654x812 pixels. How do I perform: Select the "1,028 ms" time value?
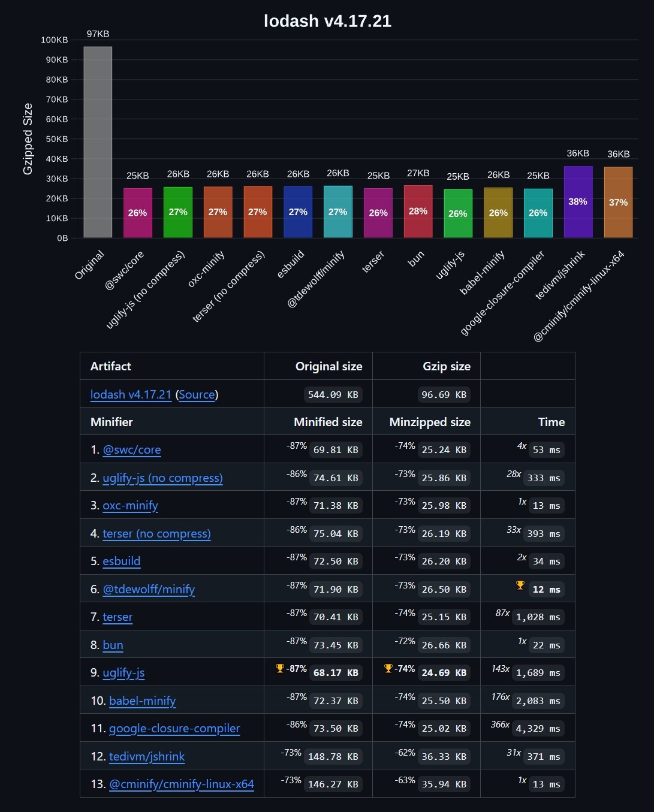[538, 617]
